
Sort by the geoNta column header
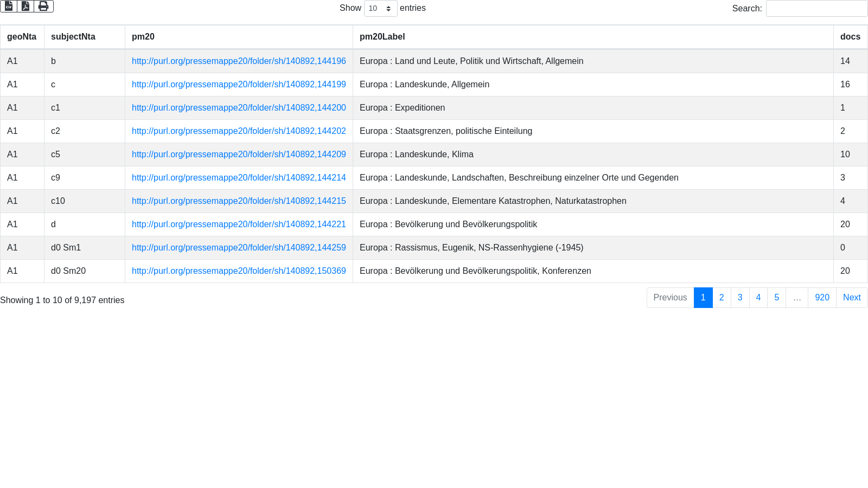coord(22,37)
